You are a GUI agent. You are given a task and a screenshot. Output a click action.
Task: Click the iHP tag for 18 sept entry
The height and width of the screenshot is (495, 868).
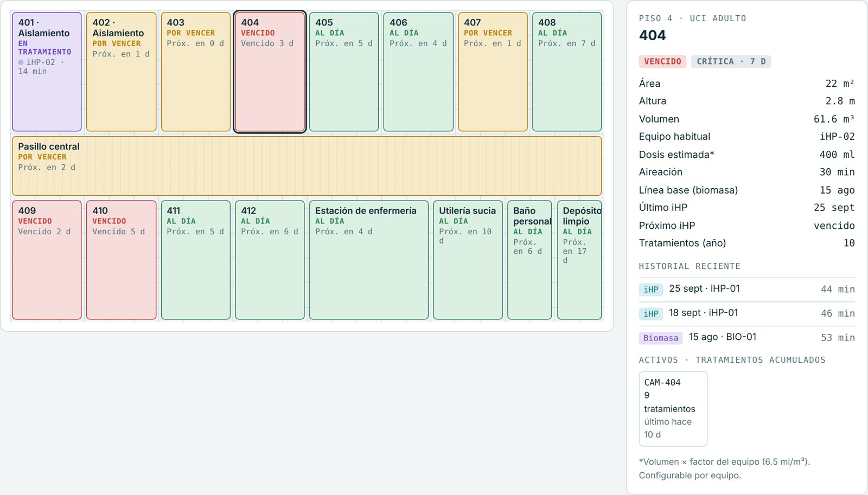(651, 313)
